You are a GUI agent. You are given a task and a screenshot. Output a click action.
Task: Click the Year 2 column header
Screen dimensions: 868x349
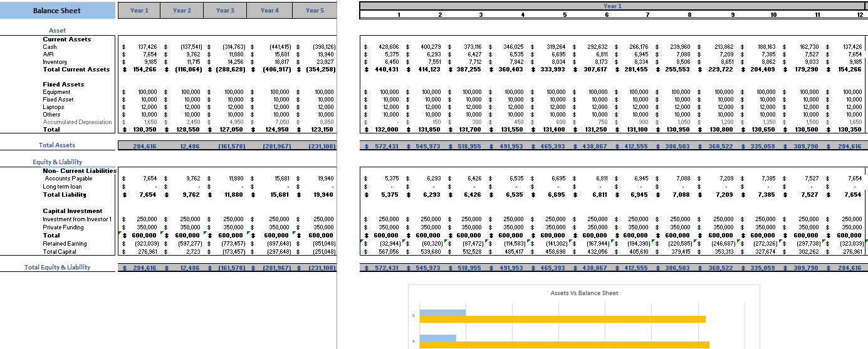pyautogui.click(x=182, y=10)
